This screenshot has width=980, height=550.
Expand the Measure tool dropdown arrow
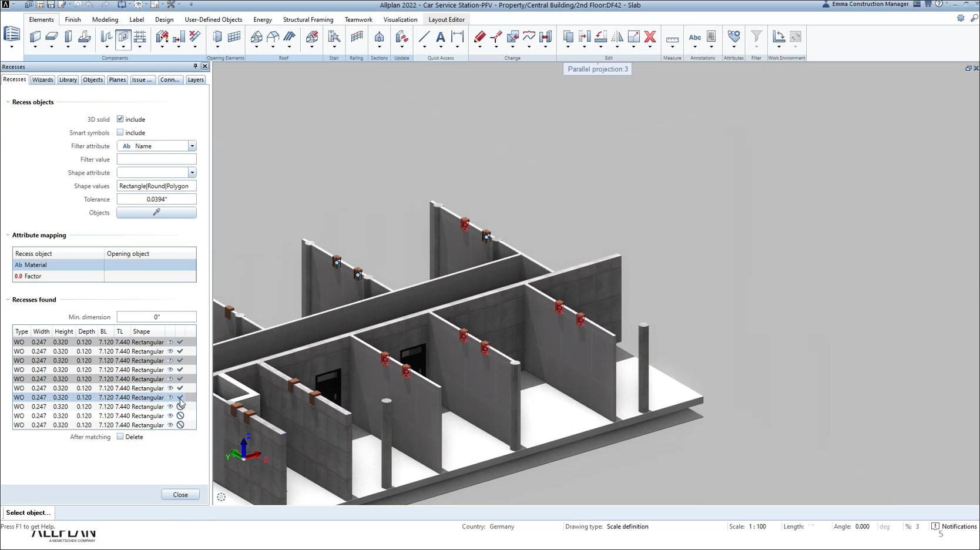tap(672, 47)
